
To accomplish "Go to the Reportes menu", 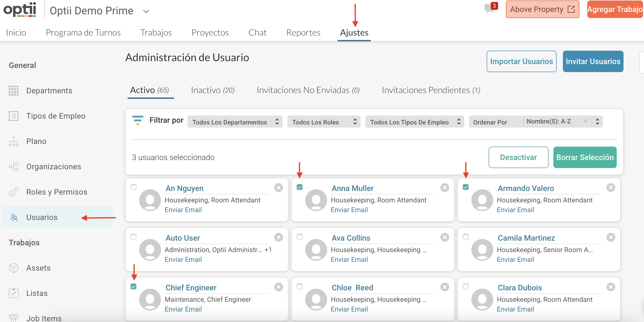I will click(x=303, y=32).
